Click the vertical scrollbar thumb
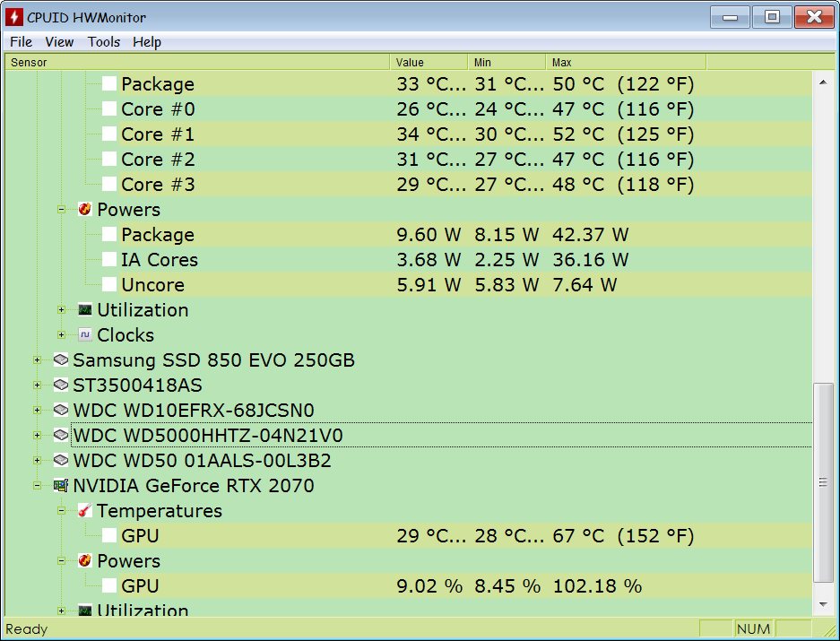840x641 pixels. click(823, 481)
